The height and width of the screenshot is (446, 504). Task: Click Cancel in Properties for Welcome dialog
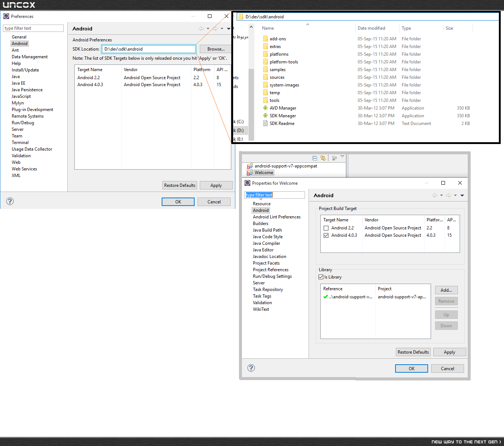tap(448, 369)
